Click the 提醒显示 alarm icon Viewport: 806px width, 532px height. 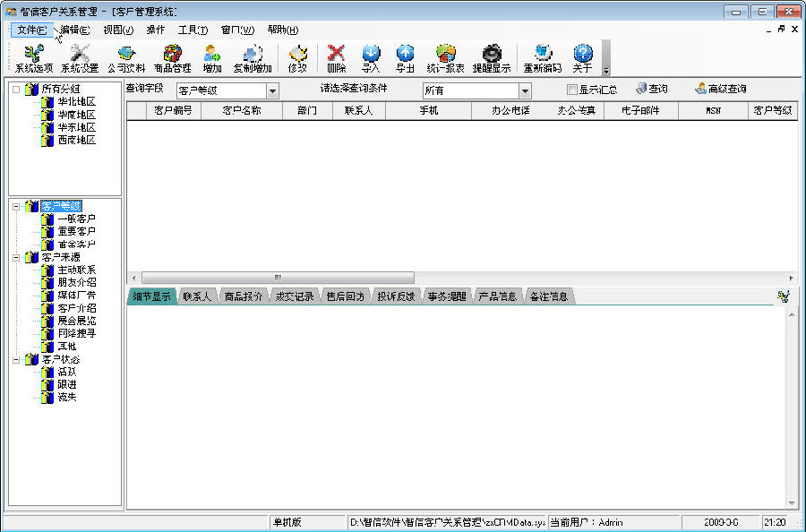tap(492, 58)
